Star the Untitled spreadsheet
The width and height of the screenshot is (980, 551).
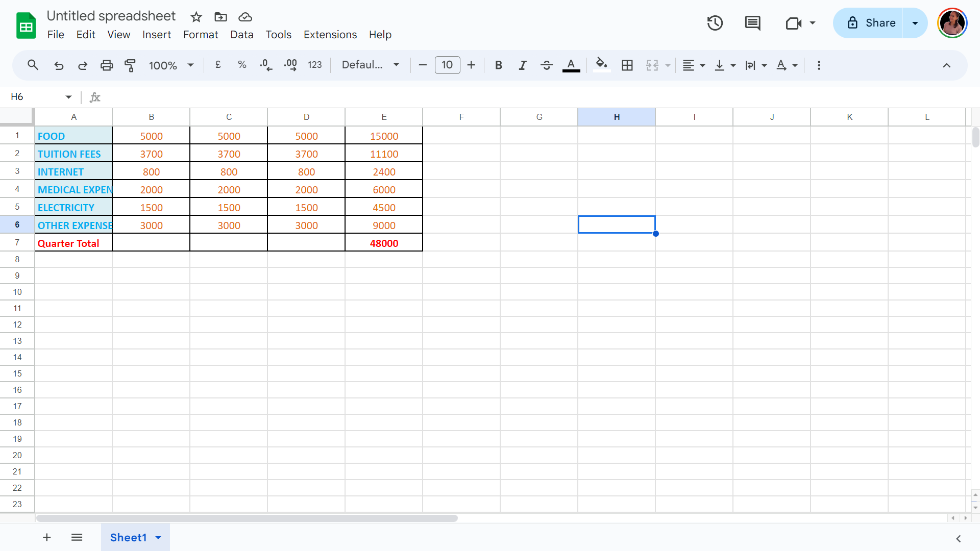pyautogui.click(x=196, y=17)
